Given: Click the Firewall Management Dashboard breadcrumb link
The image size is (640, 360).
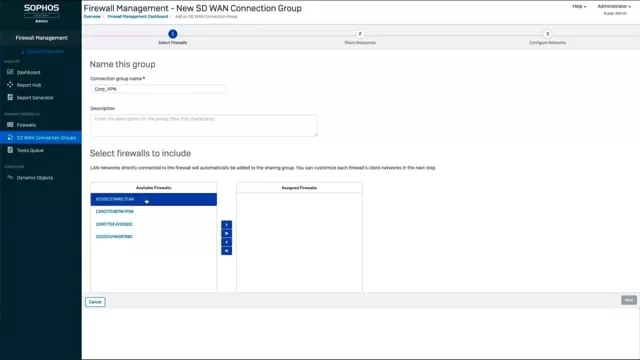Looking at the screenshot, I should click(x=138, y=17).
